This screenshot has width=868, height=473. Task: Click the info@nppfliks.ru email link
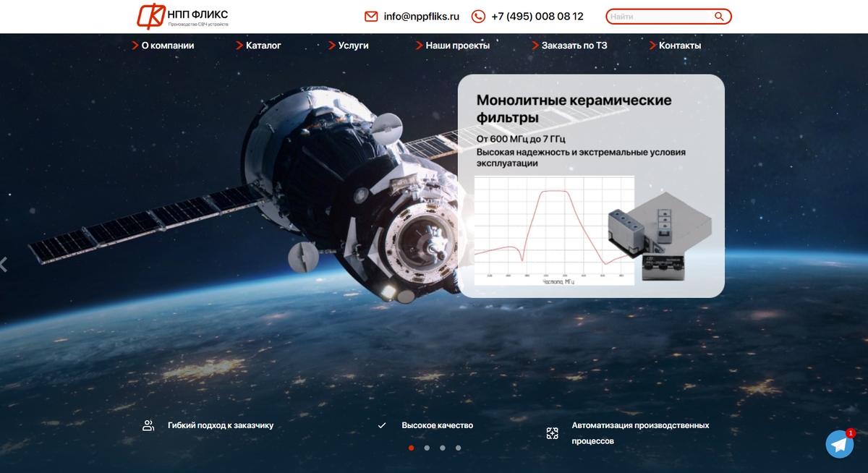click(x=422, y=17)
